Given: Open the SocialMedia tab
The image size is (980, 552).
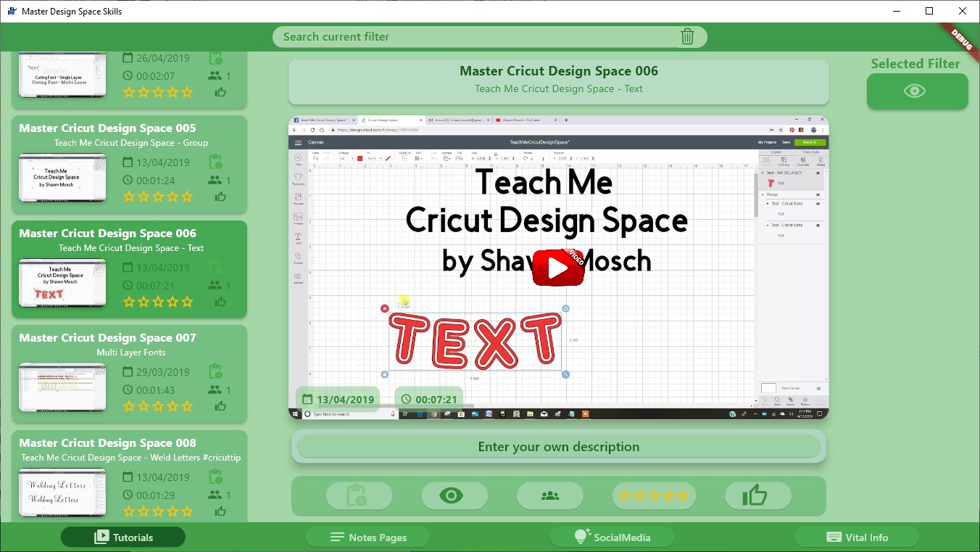Looking at the screenshot, I should [x=612, y=537].
